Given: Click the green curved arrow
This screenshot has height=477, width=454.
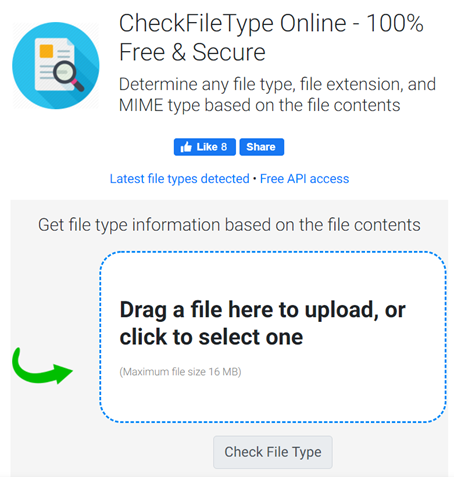Looking at the screenshot, I should click(42, 366).
